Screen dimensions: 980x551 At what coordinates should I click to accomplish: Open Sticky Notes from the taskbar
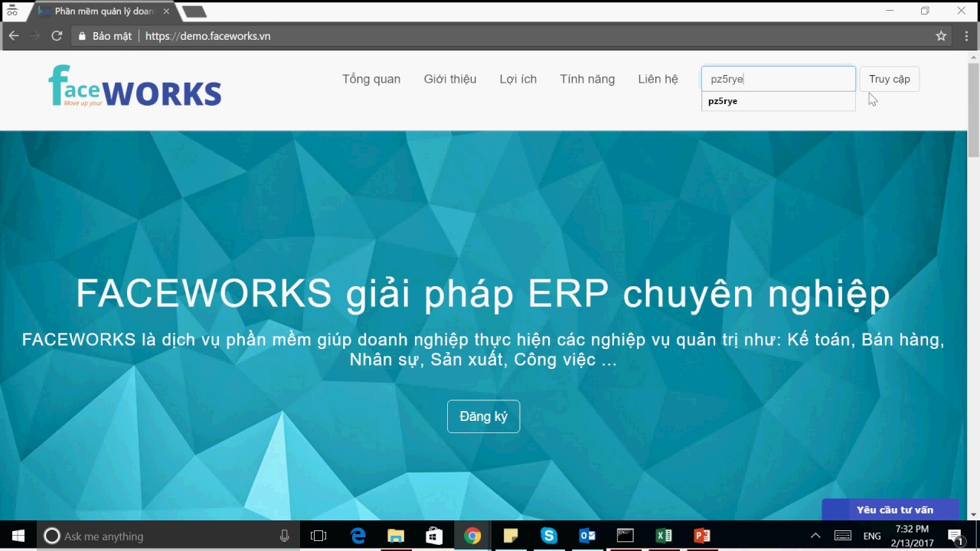pyautogui.click(x=511, y=536)
